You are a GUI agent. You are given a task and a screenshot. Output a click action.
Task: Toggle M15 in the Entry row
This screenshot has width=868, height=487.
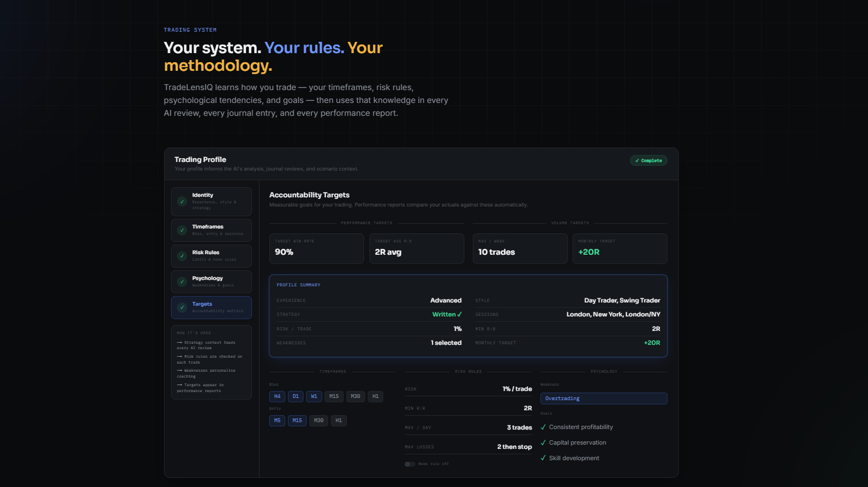point(297,420)
